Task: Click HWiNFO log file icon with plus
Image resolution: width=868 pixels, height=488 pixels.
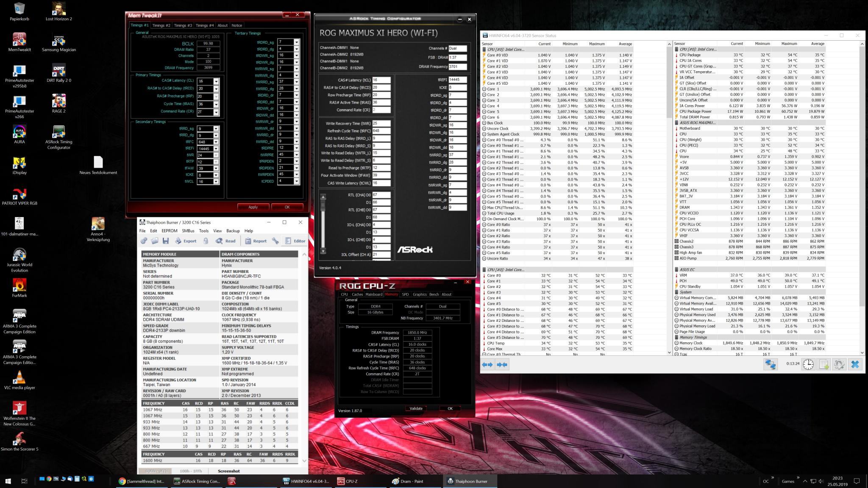Action: pyautogui.click(x=824, y=364)
